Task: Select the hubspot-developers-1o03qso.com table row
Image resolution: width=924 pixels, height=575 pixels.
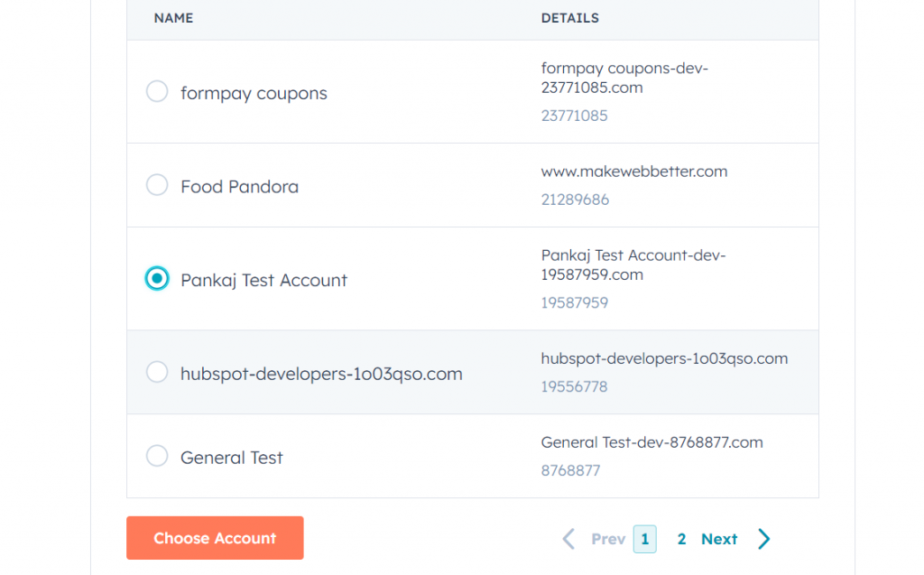Action: coord(406,372)
